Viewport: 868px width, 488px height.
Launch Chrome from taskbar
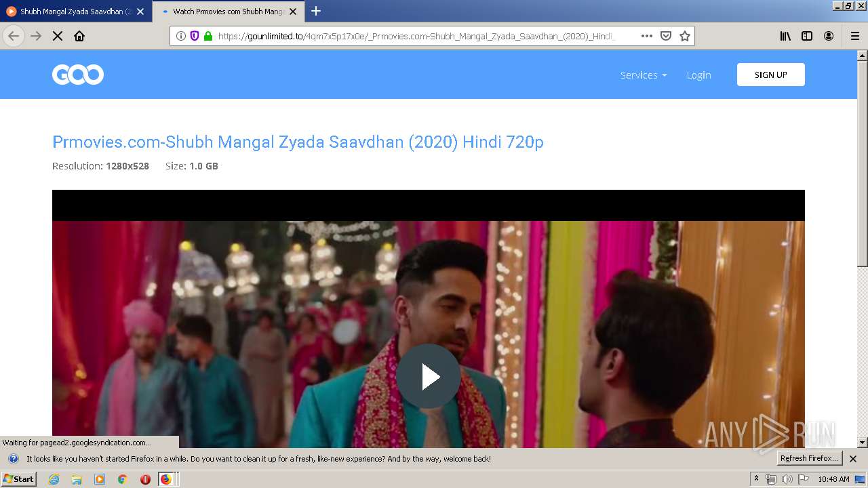[x=122, y=479]
